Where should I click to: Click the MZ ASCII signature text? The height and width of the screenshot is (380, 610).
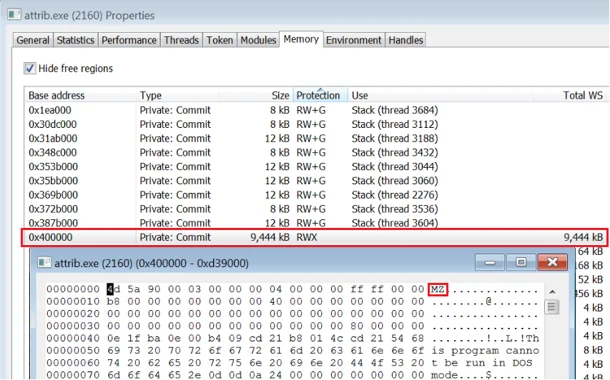[x=438, y=289]
